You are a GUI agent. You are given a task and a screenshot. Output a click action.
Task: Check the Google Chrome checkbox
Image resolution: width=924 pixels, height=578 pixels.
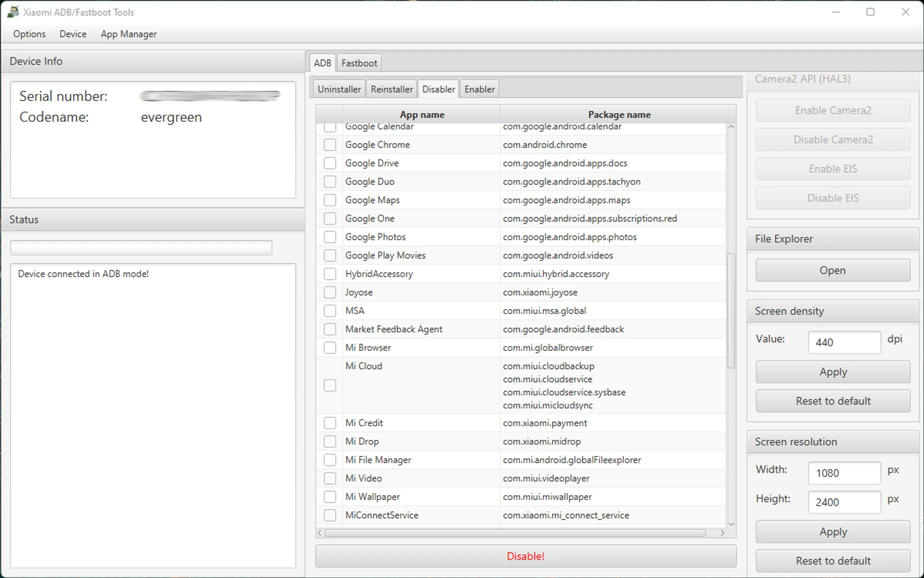point(330,145)
